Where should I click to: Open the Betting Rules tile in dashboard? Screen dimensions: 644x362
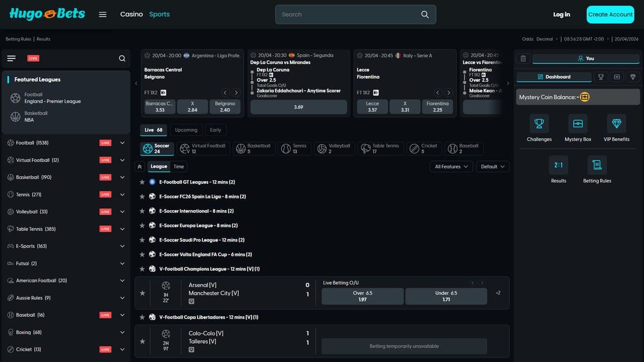coord(597,169)
